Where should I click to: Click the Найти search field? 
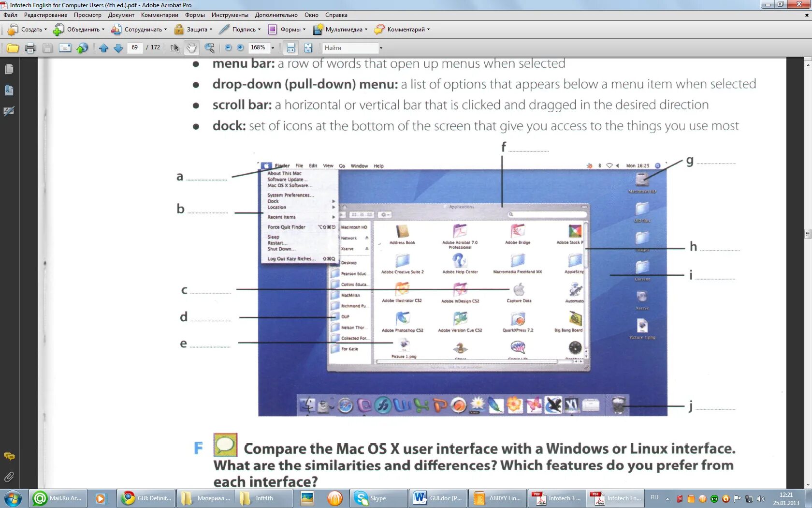coord(350,48)
